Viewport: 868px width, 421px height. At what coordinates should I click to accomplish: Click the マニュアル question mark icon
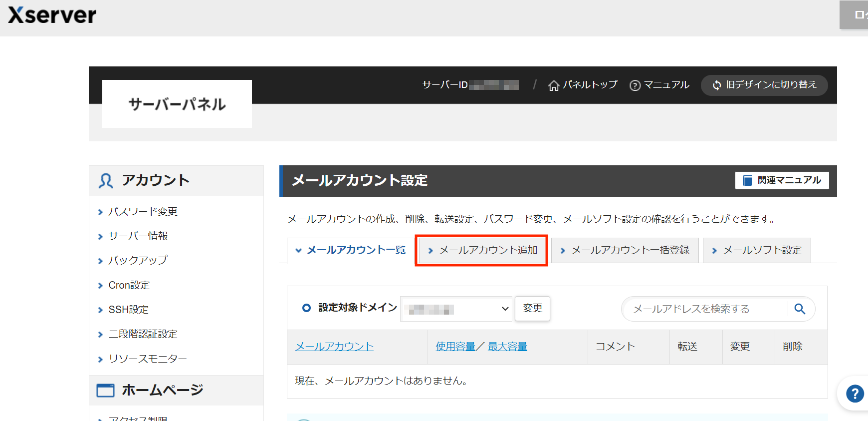pos(635,85)
